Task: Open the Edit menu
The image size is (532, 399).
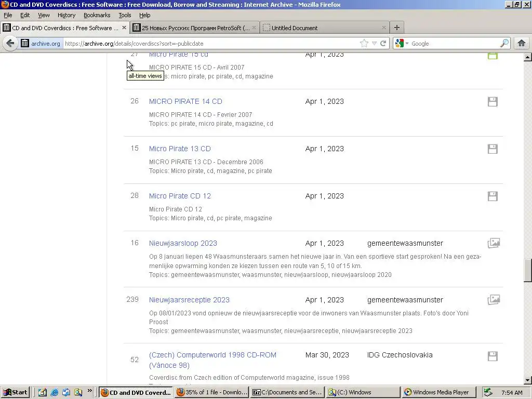Action: 25,15
